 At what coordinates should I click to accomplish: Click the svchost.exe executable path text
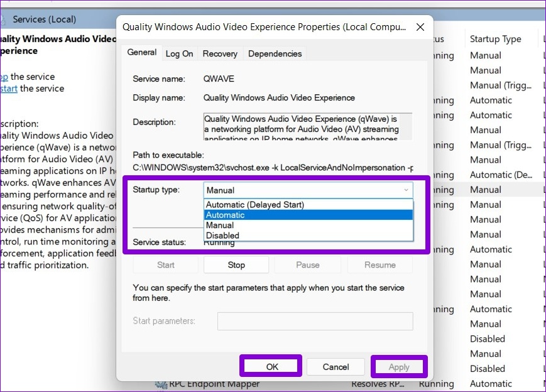click(x=273, y=168)
